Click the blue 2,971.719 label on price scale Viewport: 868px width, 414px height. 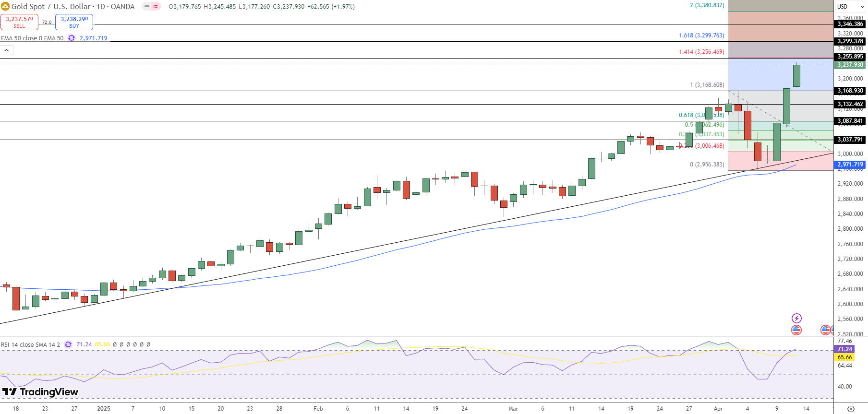pyautogui.click(x=850, y=165)
